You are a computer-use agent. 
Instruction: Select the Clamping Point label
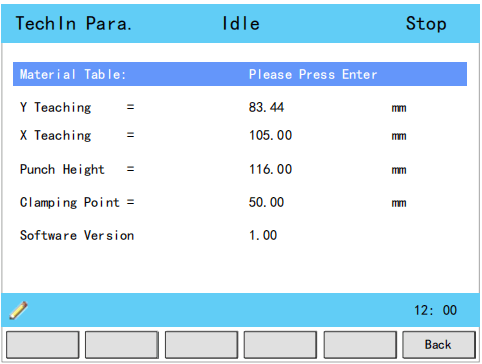pos(70,202)
